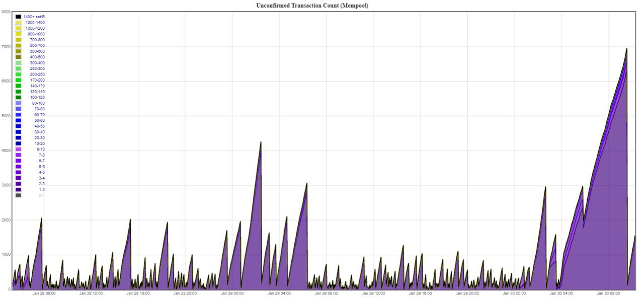The width and height of the screenshot is (644, 298).
Task: Select the 400-500 legend label
Action: [37, 57]
